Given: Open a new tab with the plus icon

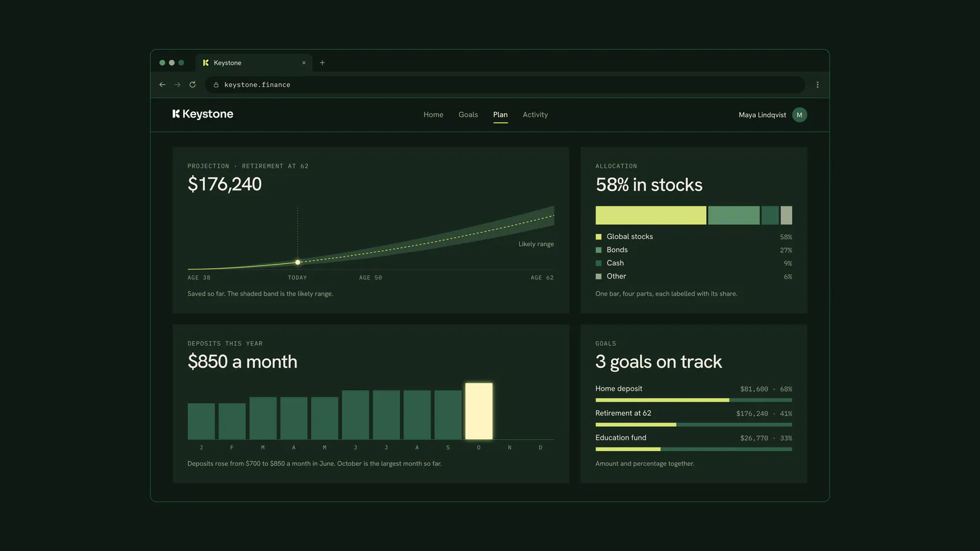Looking at the screenshot, I should pyautogui.click(x=322, y=62).
